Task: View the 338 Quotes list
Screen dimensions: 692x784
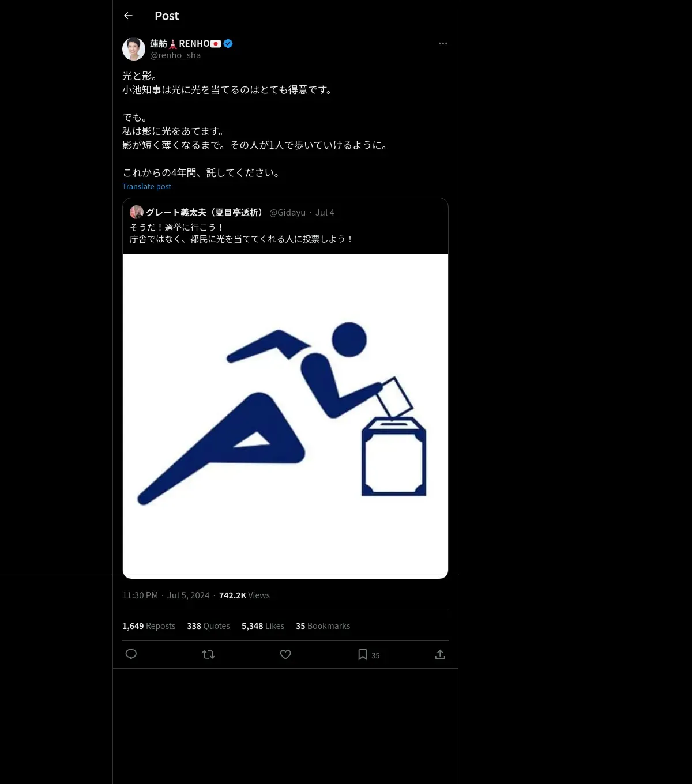Action: (x=208, y=626)
